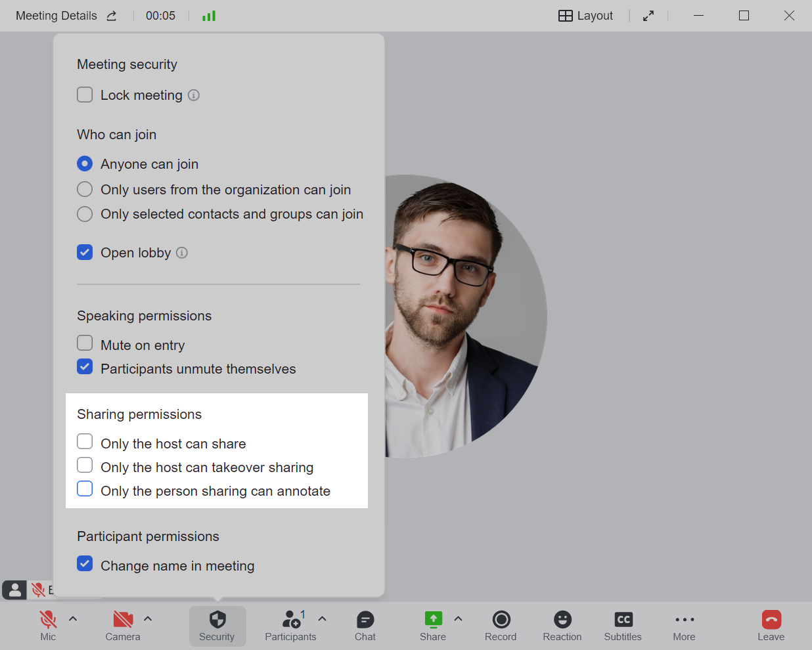Click the network signal strength indicator
Screen dimensions: 812x650
209,16
